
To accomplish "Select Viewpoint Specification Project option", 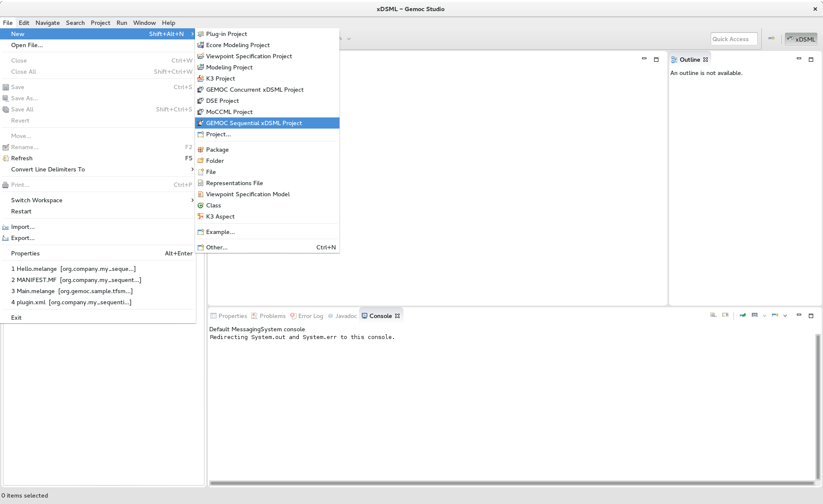I will coord(249,56).
